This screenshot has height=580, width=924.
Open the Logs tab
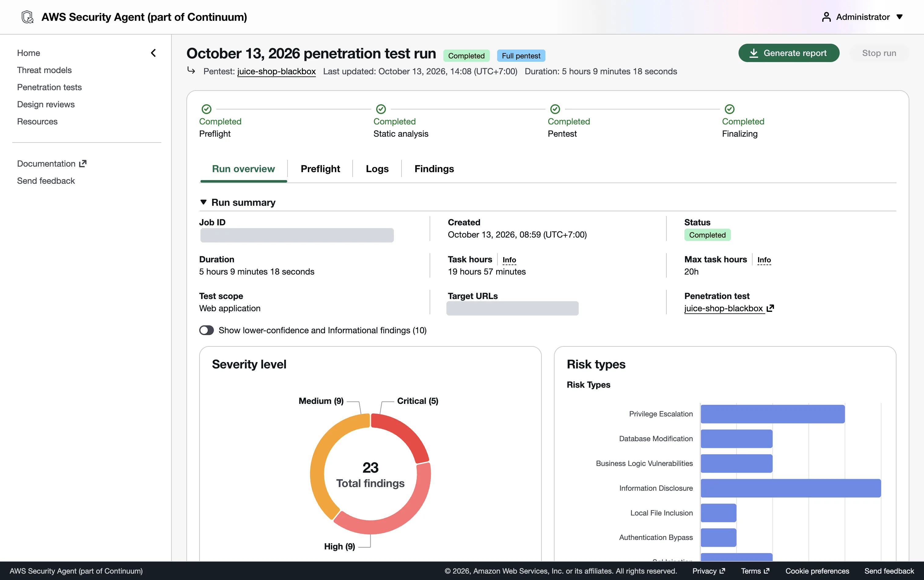coord(377,169)
